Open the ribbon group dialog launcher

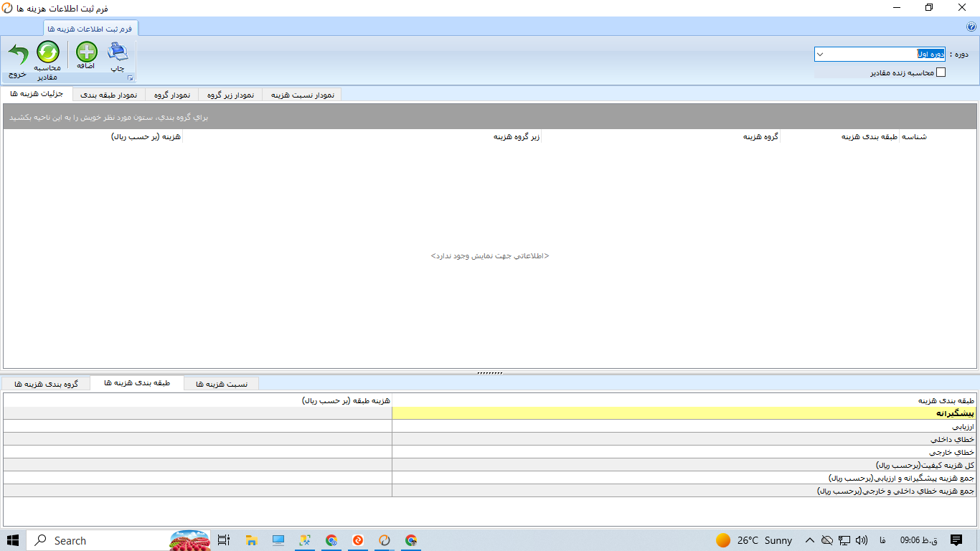click(x=131, y=78)
